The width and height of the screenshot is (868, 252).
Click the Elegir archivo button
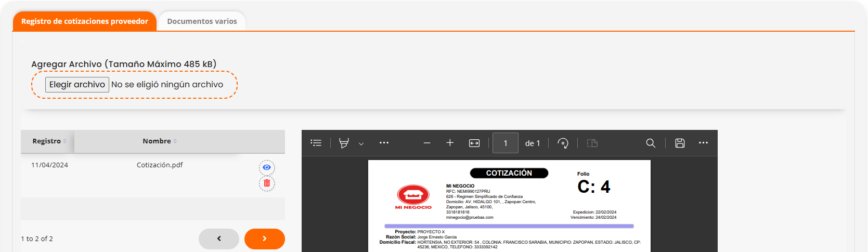77,85
